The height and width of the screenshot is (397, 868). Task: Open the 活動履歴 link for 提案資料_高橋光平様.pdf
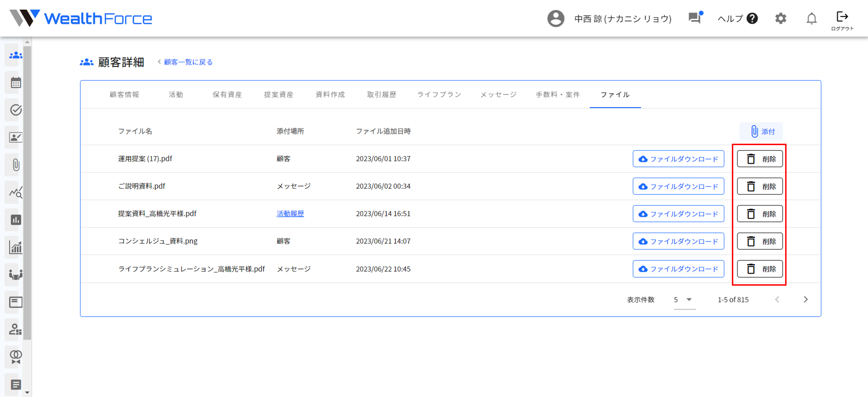pyautogui.click(x=290, y=214)
